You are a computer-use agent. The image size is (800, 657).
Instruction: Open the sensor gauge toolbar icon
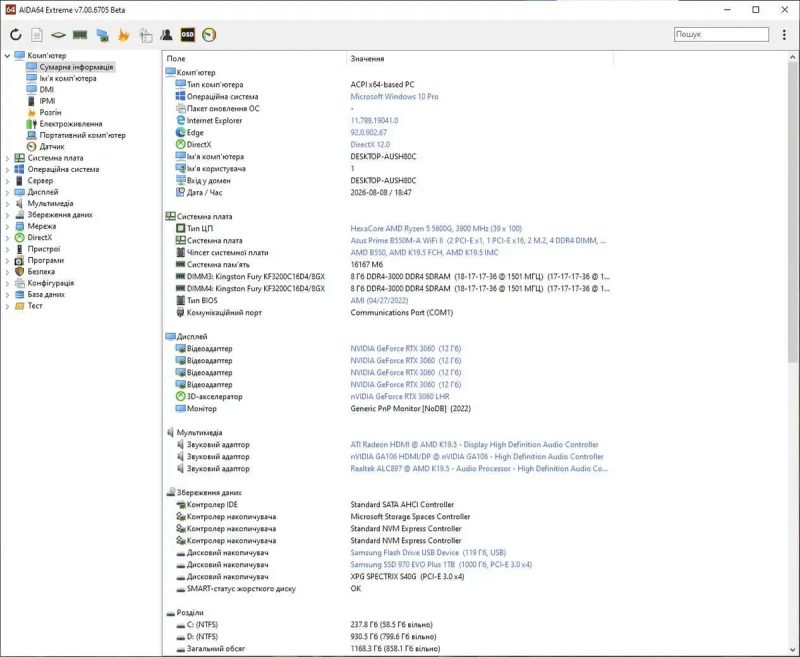click(209, 35)
